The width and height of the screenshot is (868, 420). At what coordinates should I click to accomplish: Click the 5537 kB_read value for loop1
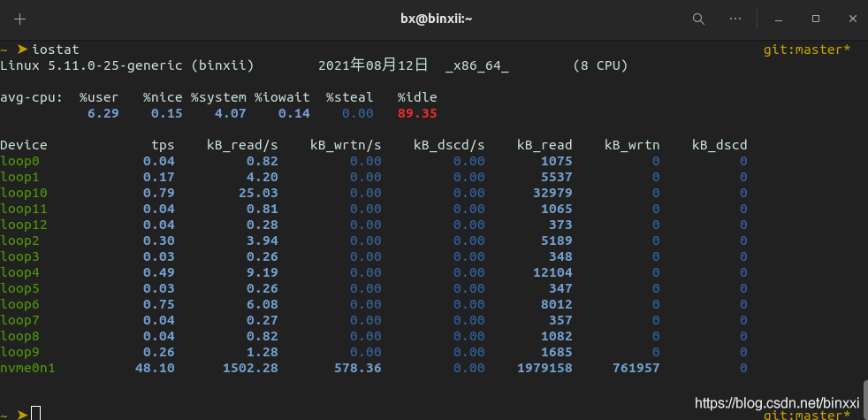[x=556, y=178]
